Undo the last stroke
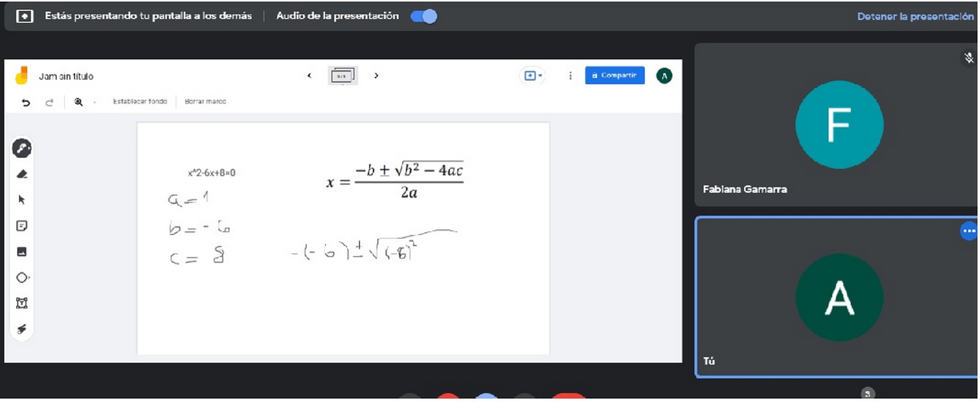 [26, 102]
